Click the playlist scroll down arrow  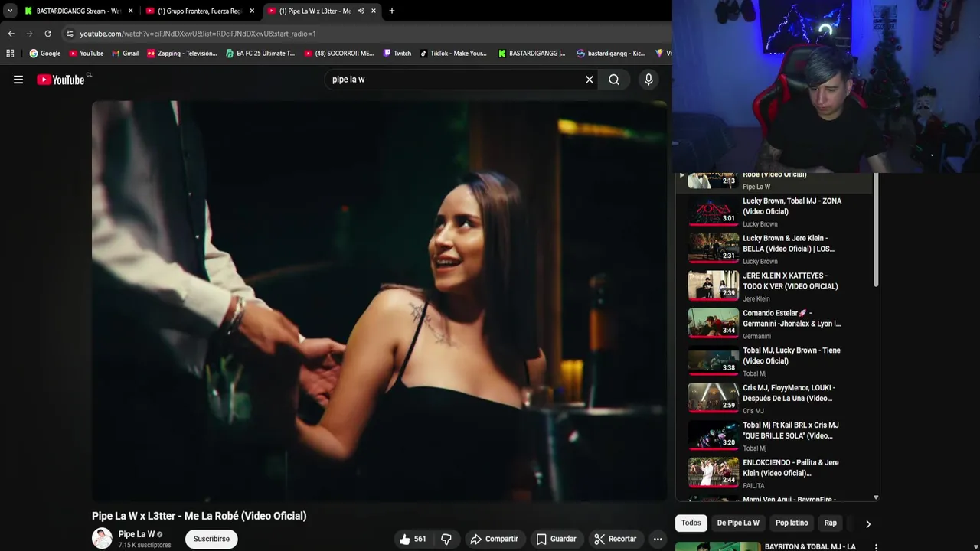tap(876, 497)
